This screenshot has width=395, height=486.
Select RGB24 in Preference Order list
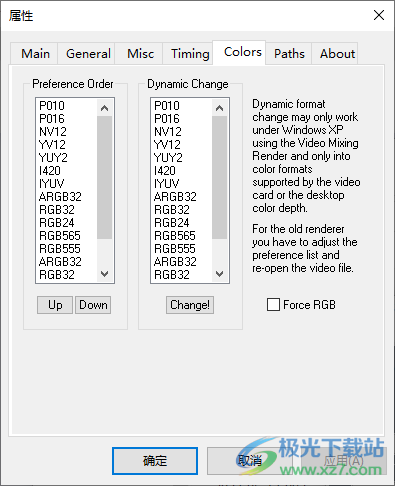click(x=66, y=223)
